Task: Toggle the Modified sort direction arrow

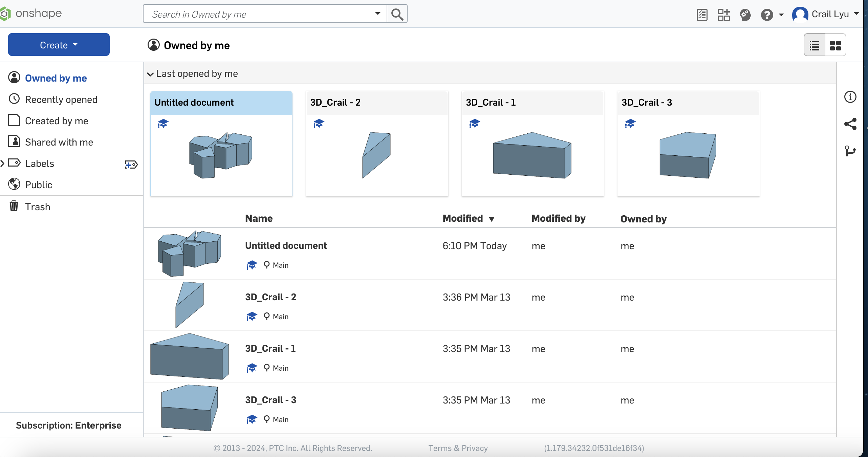Action: click(492, 219)
